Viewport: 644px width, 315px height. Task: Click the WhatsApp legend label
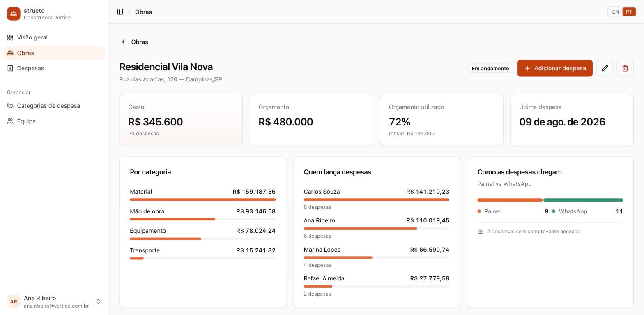(573, 211)
